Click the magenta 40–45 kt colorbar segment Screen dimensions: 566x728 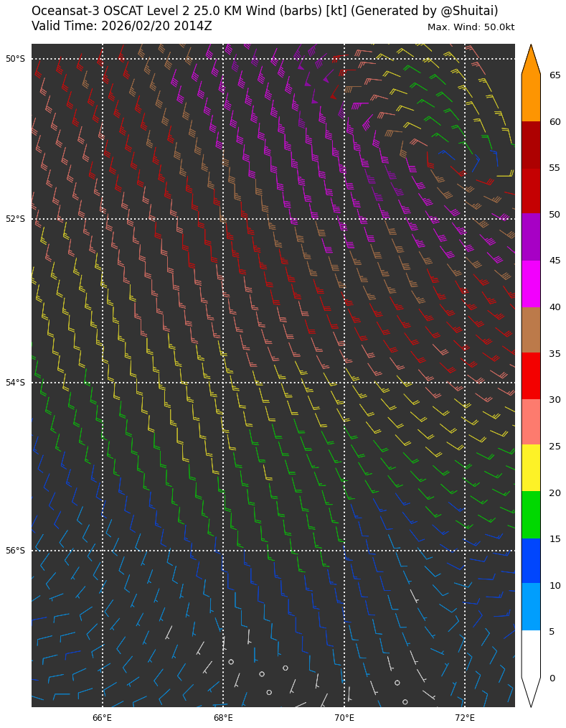coord(531,284)
